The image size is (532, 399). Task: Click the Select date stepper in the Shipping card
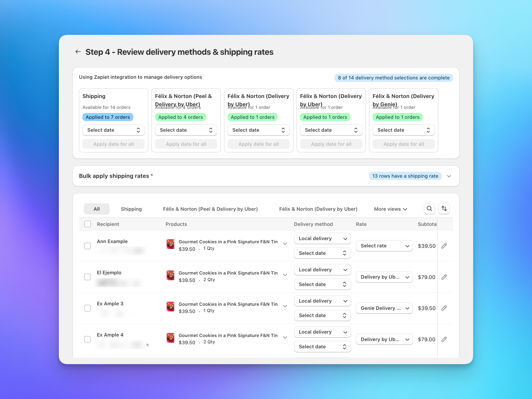(138, 130)
